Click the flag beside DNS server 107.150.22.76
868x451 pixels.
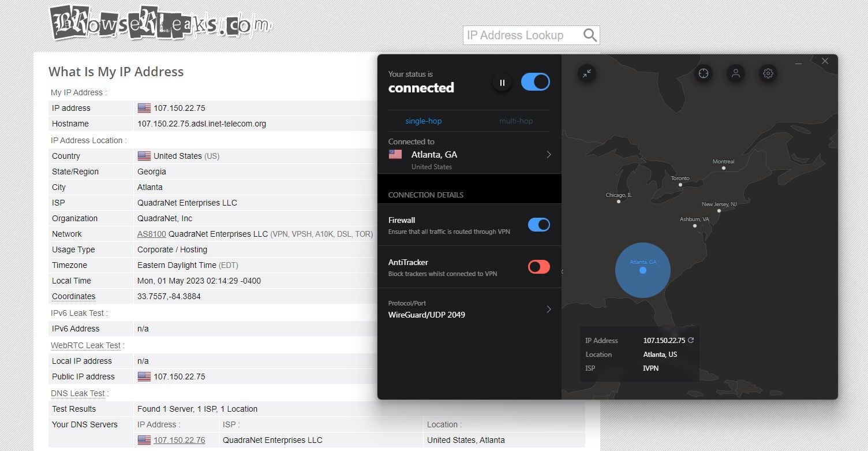[144, 440]
